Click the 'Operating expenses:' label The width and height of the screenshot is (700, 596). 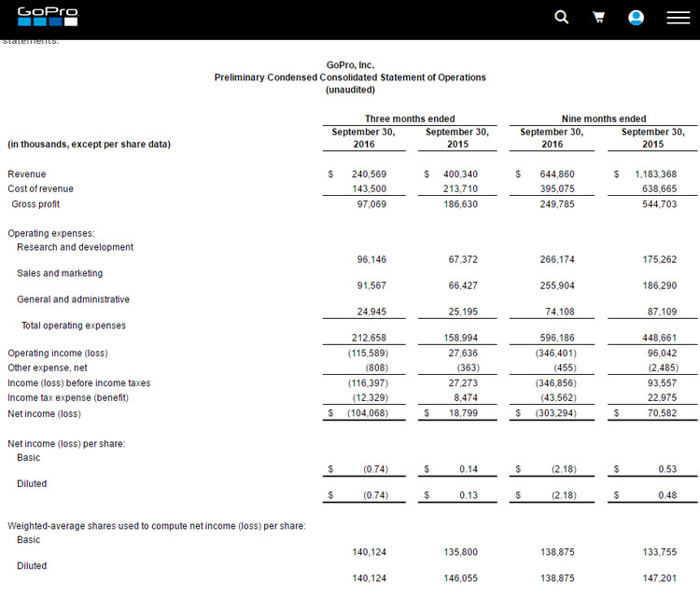51,233
